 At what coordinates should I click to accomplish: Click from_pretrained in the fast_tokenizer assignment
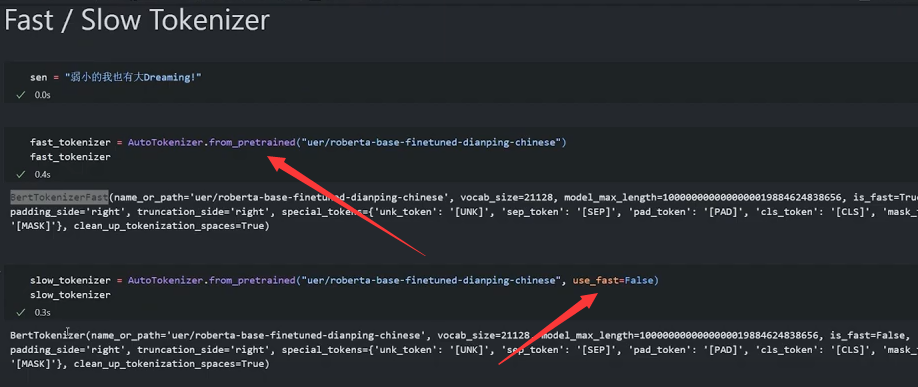point(252,142)
